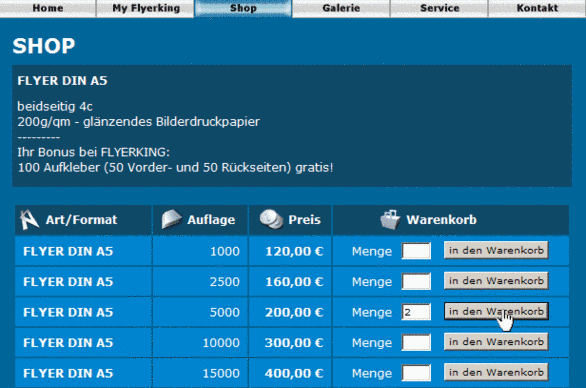The width and height of the screenshot is (586, 388).
Task: Click the Auflage paper stack icon
Action: (x=171, y=219)
